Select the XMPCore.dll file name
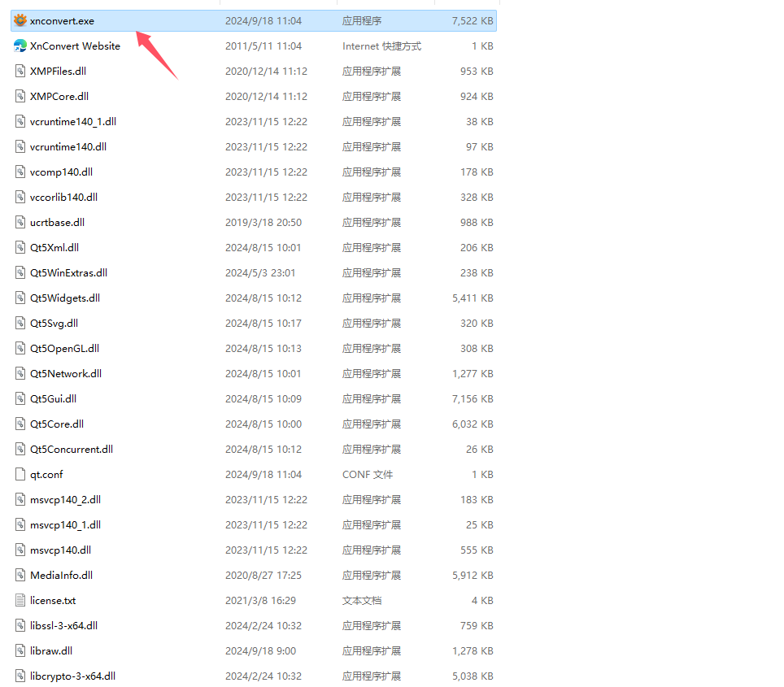The height and width of the screenshot is (687, 784). 59,97
